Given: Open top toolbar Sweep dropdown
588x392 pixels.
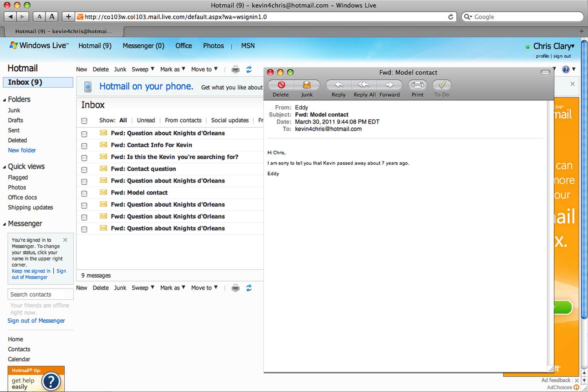Looking at the screenshot, I should point(143,69).
